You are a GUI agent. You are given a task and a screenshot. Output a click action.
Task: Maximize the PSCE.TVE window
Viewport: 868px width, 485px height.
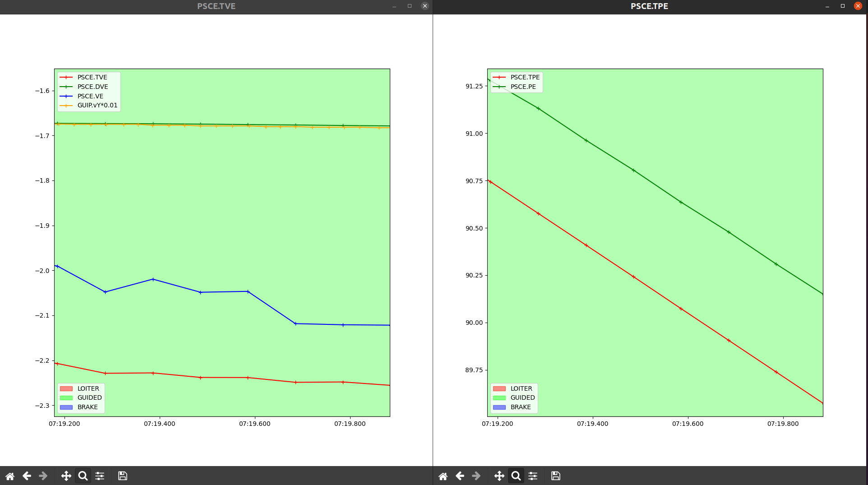(x=410, y=6)
